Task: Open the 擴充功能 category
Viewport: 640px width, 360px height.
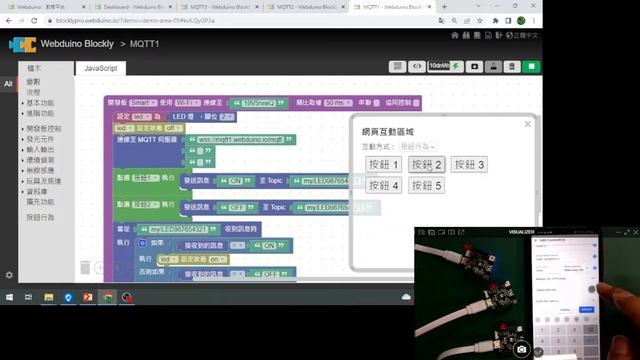Action: (x=40, y=202)
